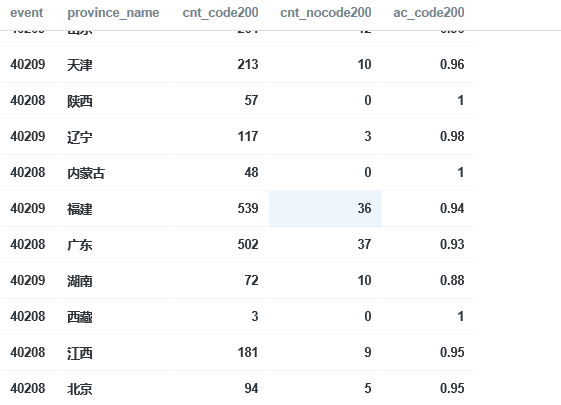Click highlighted cell with value 36

click(325, 209)
